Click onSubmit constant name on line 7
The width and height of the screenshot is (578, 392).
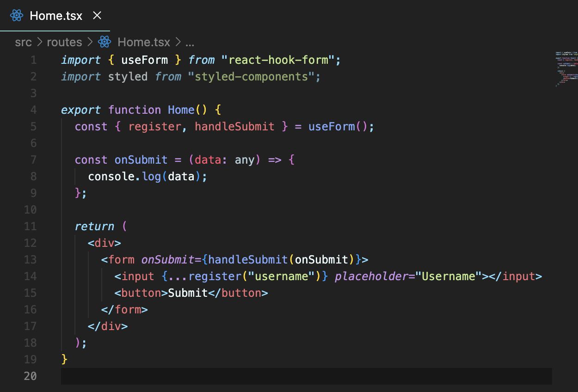tap(141, 160)
